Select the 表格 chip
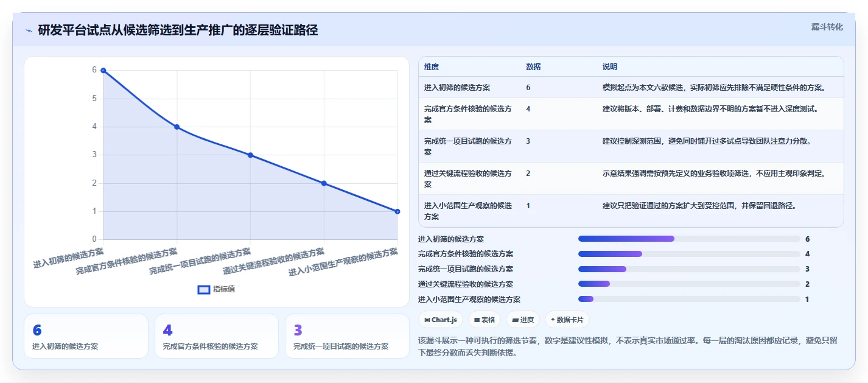The image size is (868, 383). point(485,320)
